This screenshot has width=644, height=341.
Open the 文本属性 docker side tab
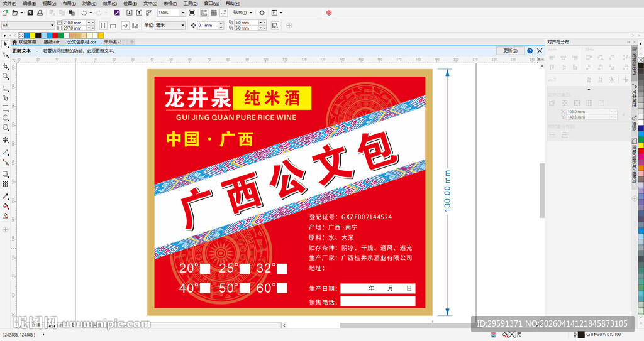[634, 94]
